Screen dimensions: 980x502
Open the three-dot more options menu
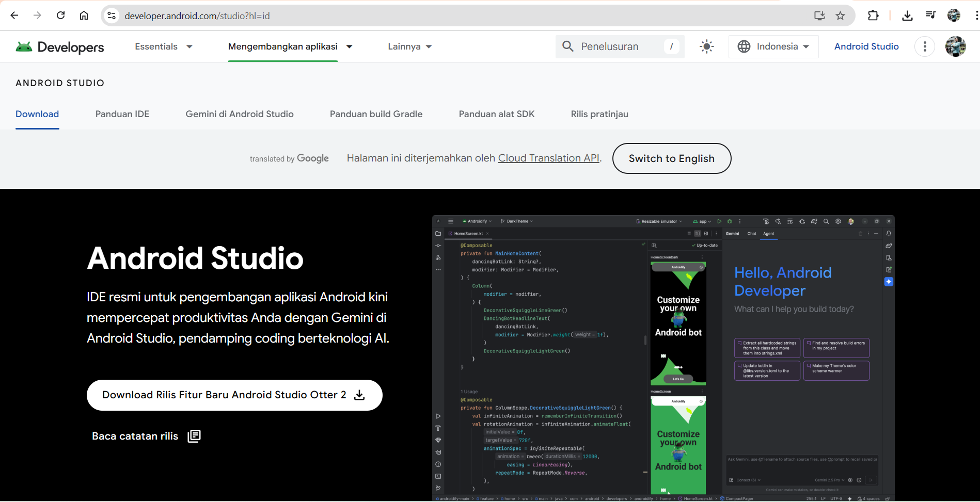tap(925, 46)
